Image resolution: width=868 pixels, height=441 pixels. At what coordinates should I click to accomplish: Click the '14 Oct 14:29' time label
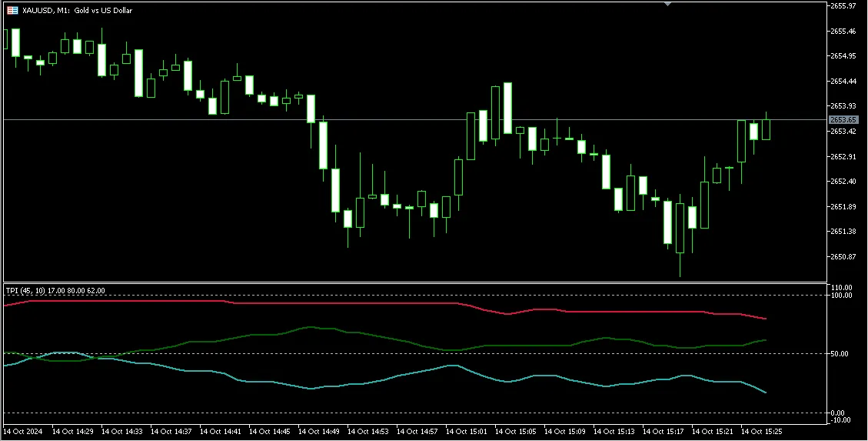pyautogui.click(x=72, y=431)
